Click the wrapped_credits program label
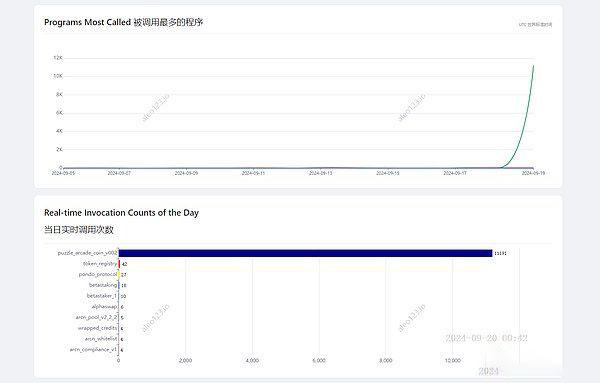 97,328
